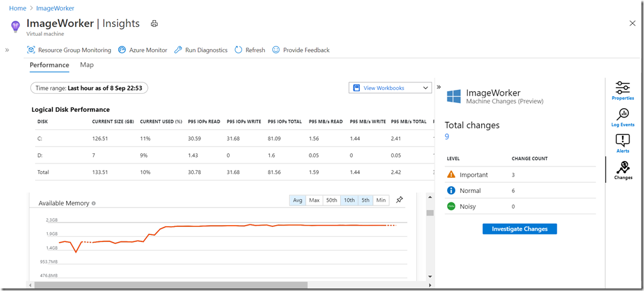The image size is (644, 291).
Task: Click horizontal scrollbar left arrow
Action: click(29, 285)
